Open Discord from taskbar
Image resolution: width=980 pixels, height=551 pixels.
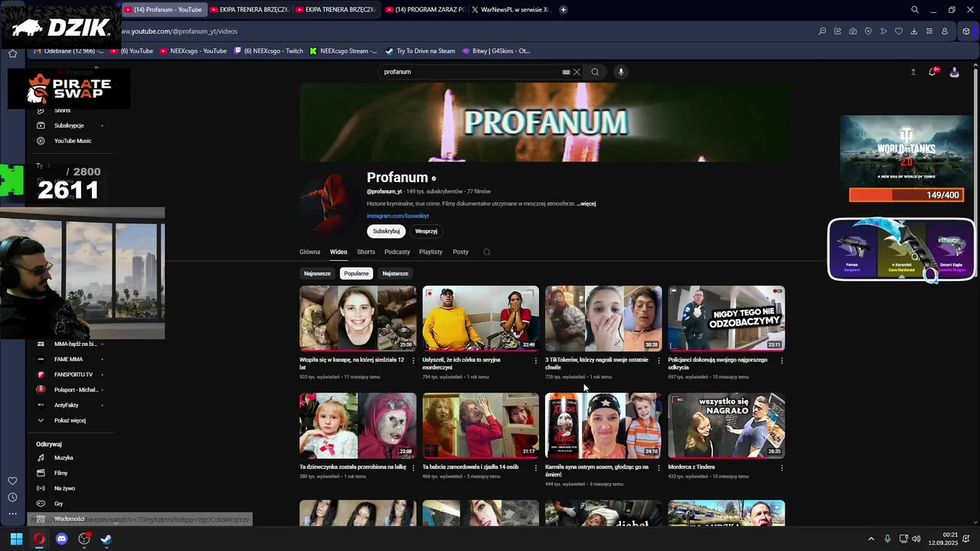(62, 539)
